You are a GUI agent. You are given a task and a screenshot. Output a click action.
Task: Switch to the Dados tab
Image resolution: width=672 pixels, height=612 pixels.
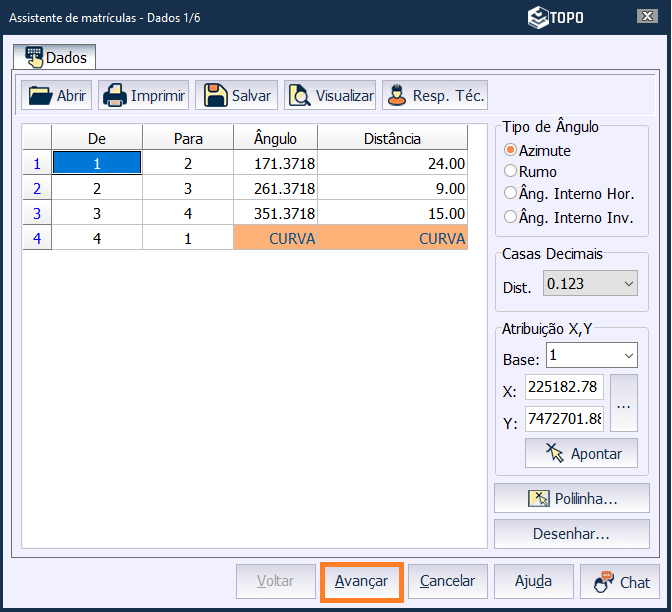55,57
